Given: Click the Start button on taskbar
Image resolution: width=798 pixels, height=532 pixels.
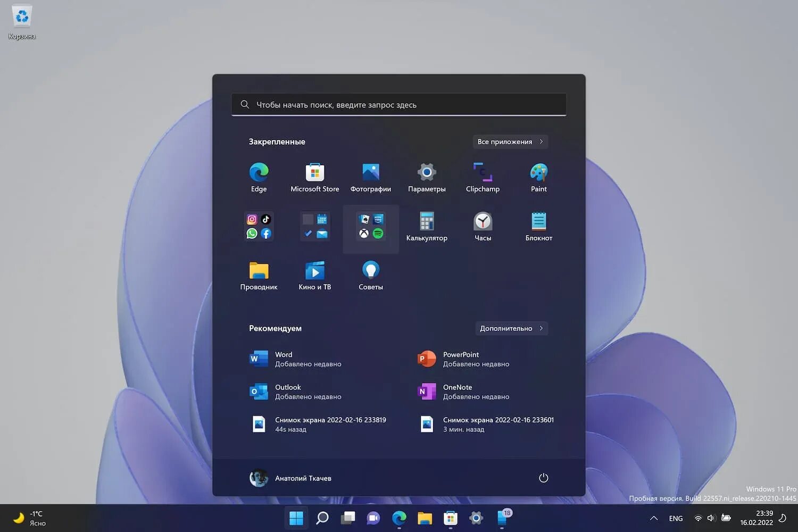Looking at the screenshot, I should [296, 518].
